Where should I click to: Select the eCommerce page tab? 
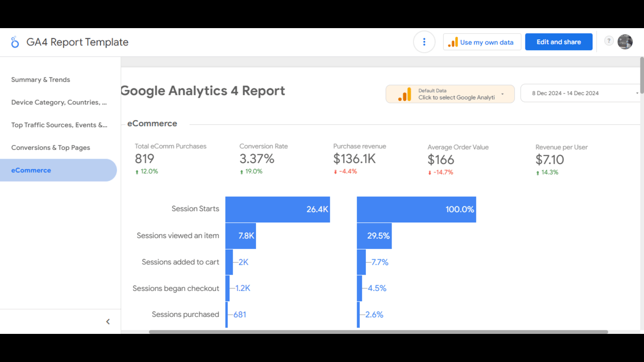click(x=58, y=170)
